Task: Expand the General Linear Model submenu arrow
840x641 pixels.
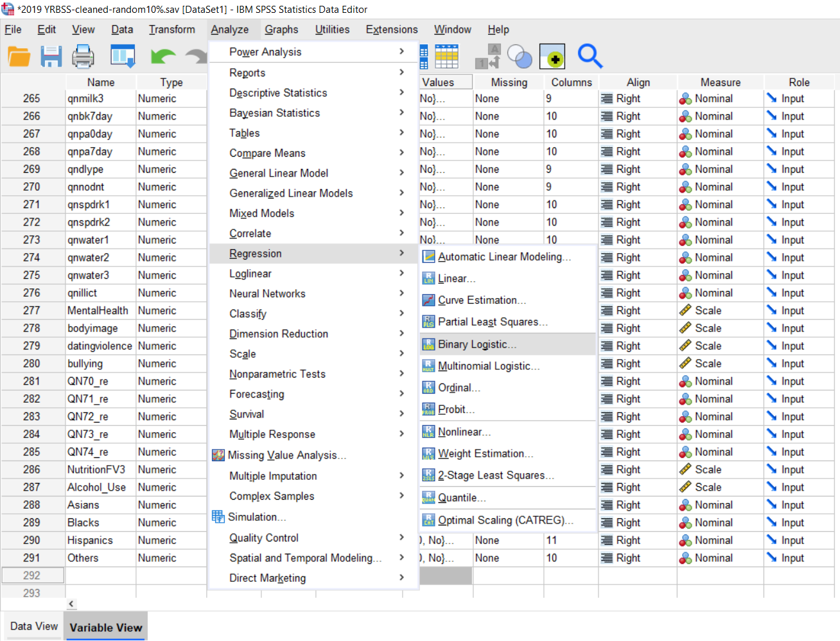Action: (401, 173)
